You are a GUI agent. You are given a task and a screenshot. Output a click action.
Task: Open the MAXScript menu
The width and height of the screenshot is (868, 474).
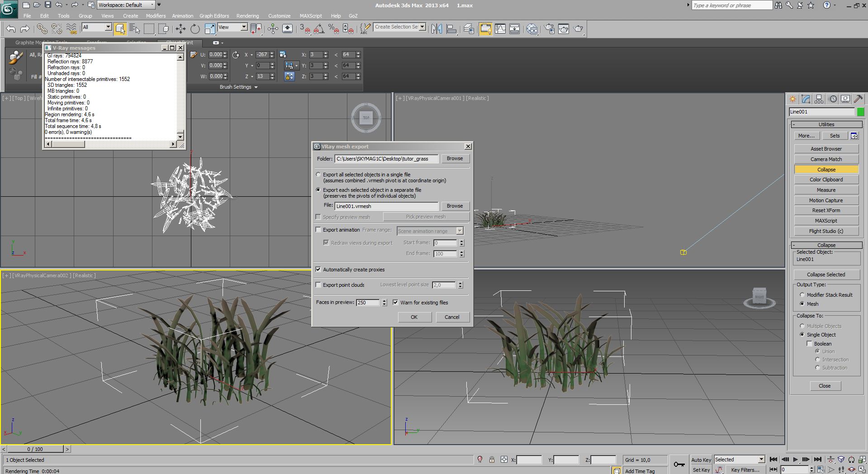point(311,16)
